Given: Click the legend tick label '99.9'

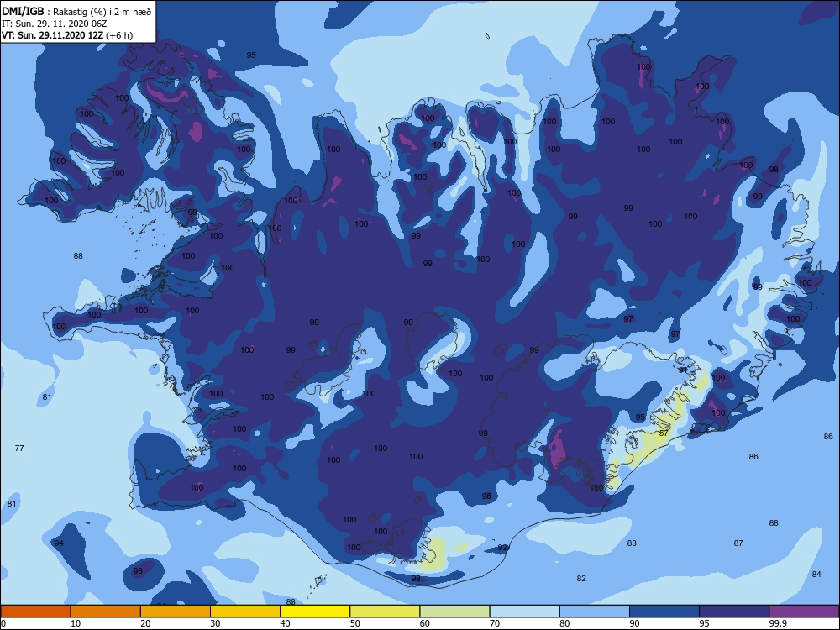Looking at the screenshot, I should 778,623.
